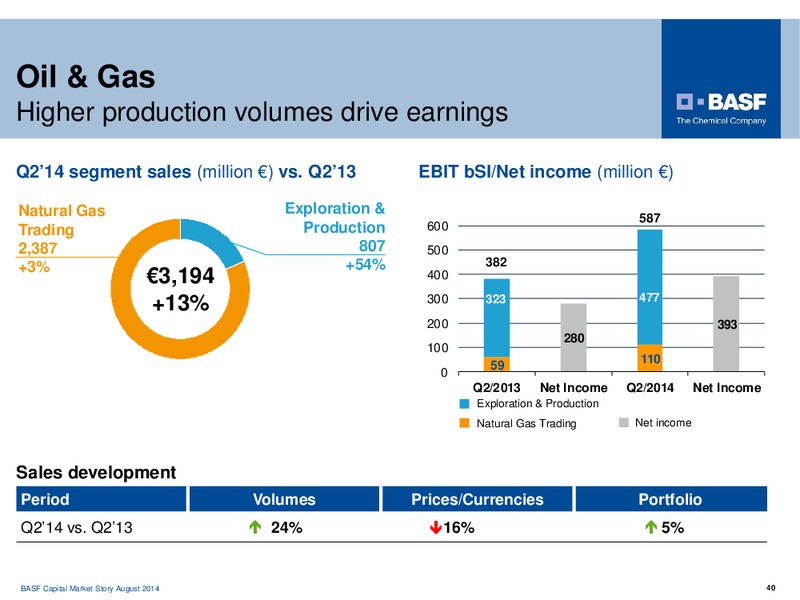The height and width of the screenshot is (600, 800).
Task: Click the blue donut chart segment
Action: pyautogui.click(x=214, y=239)
